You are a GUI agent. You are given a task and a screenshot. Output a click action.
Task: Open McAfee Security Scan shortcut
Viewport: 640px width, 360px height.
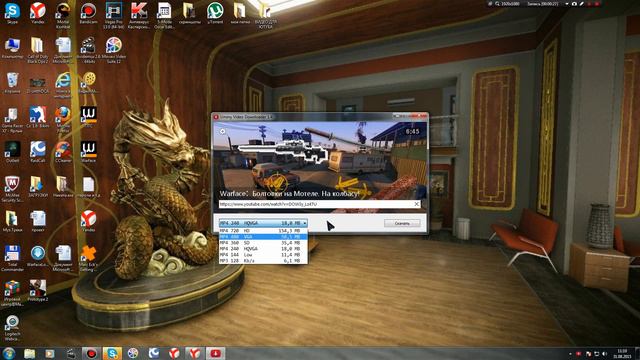[12, 189]
